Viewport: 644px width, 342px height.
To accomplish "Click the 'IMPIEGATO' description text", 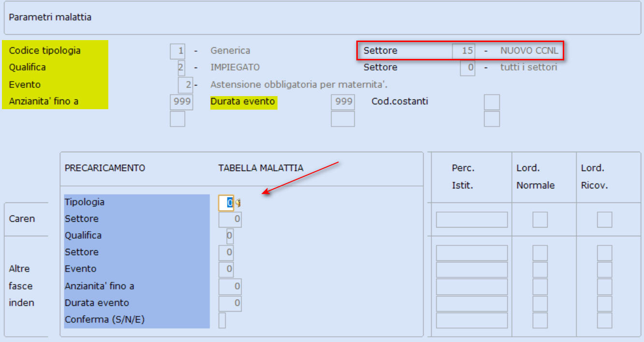I will (235, 68).
